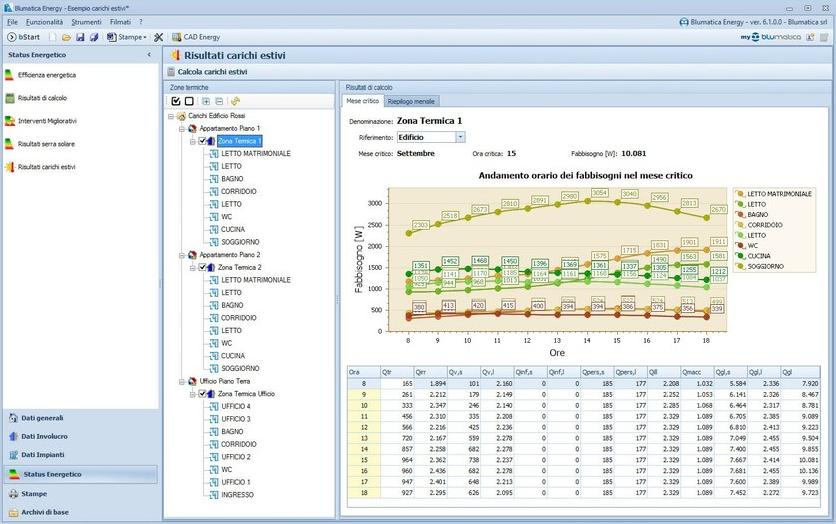Go to the Dati Involucro section
836x524 pixels.
[x=44, y=436]
